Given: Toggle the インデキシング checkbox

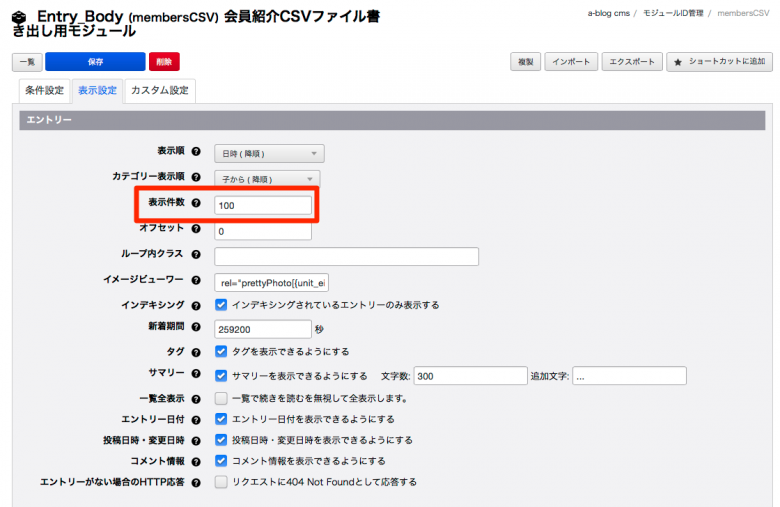Looking at the screenshot, I should [221, 304].
